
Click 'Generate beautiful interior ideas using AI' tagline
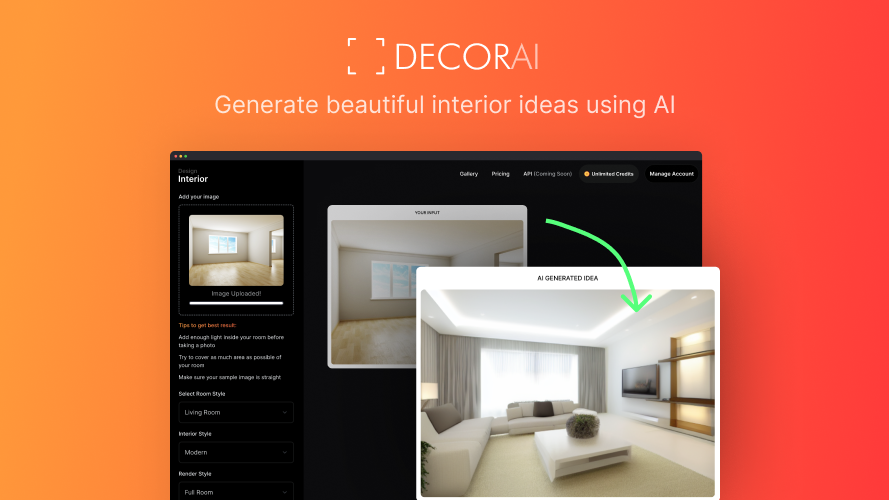(444, 105)
